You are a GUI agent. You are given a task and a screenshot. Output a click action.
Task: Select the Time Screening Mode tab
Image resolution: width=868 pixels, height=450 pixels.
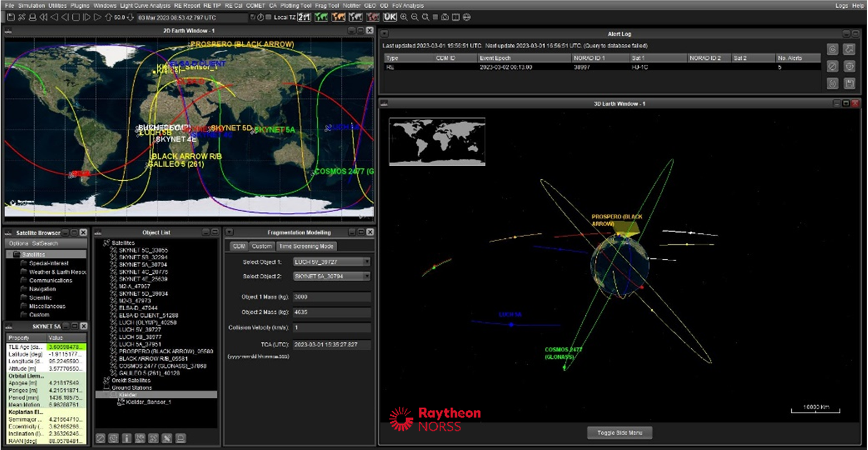[306, 246]
